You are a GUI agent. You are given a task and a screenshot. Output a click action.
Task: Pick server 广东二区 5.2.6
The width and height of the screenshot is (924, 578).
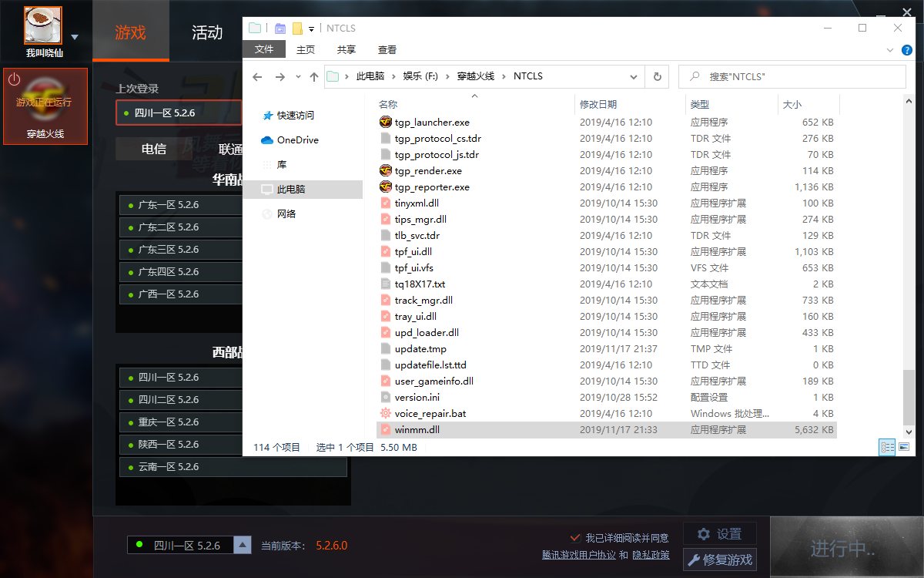pyautogui.click(x=182, y=227)
